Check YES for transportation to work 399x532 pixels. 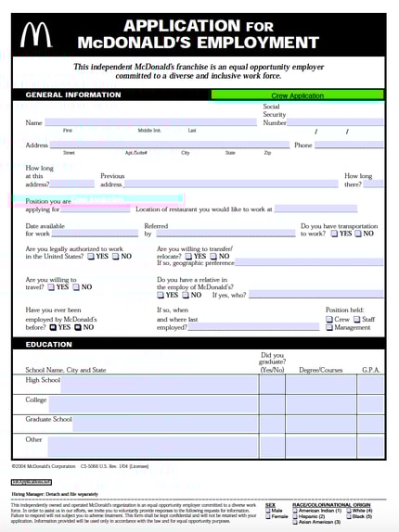click(x=334, y=234)
